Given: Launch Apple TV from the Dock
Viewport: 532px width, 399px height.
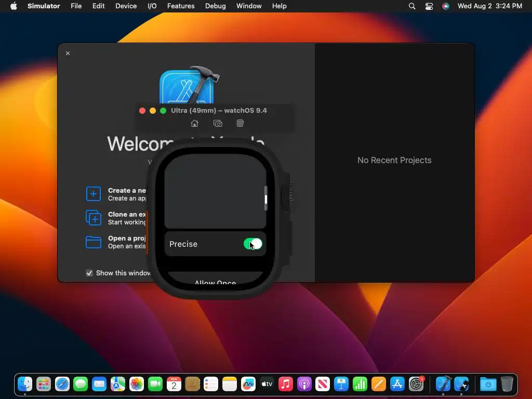Looking at the screenshot, I should tap(267, 384).
